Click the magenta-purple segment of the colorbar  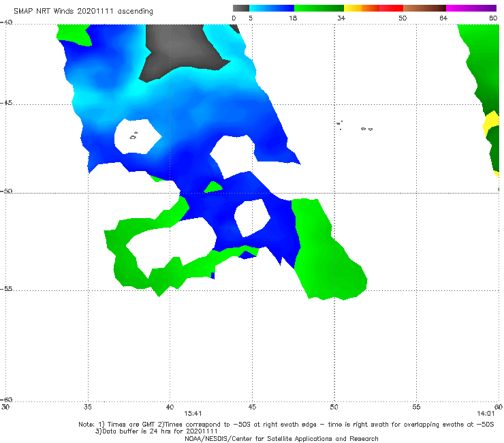[471, 8]
